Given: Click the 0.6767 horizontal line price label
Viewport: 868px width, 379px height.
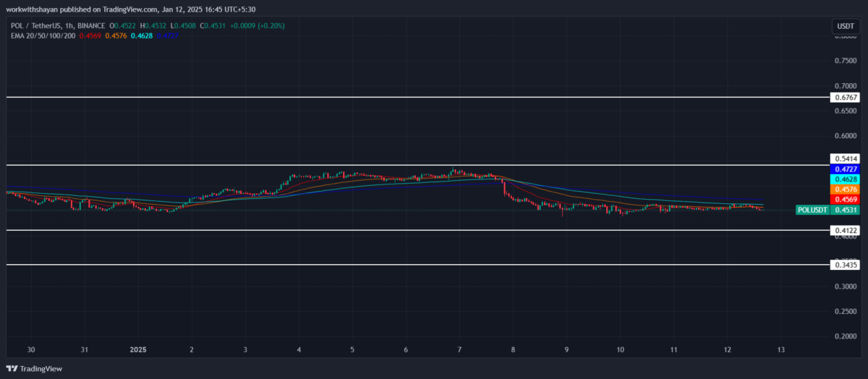Looking at the screenshot, I should click(x=846, y=97).
